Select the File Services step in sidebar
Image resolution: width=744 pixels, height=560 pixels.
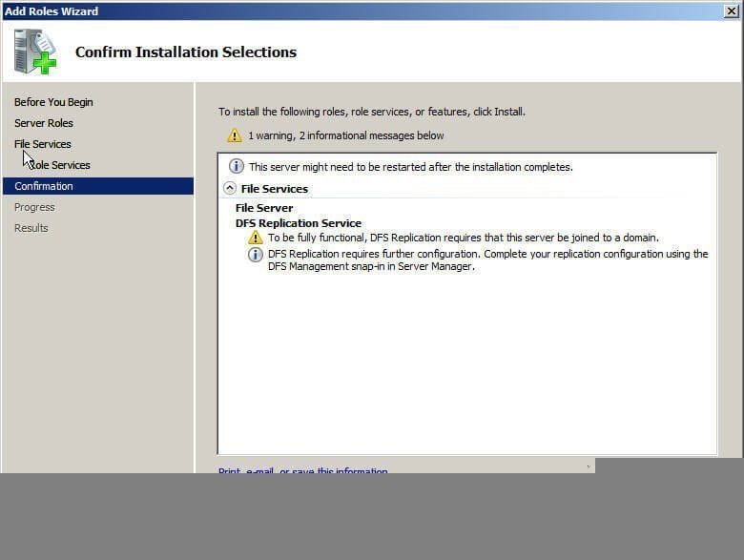pos(43,144)
